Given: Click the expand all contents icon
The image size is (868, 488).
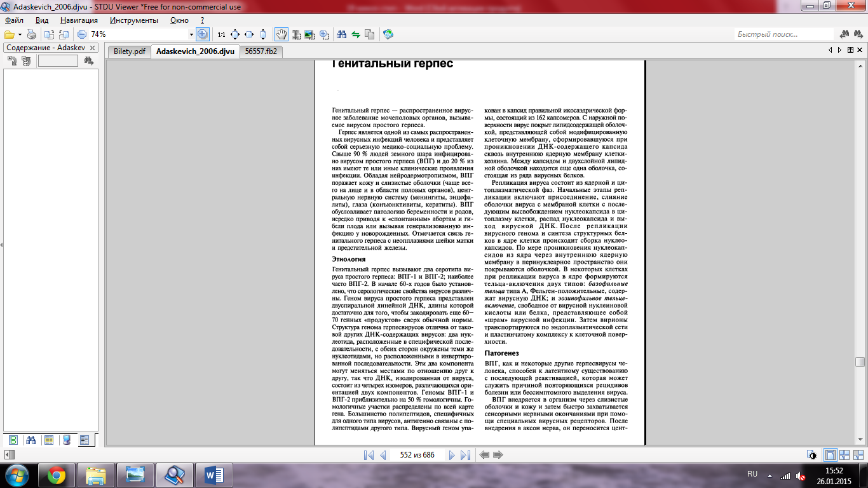Looking at the screenshot, I should [12, 61].
